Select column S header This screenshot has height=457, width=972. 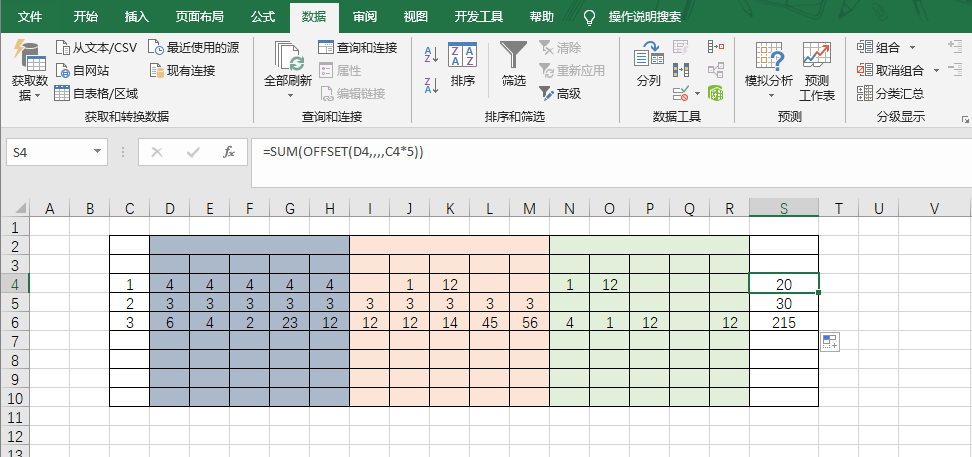[x=784, y=209]
